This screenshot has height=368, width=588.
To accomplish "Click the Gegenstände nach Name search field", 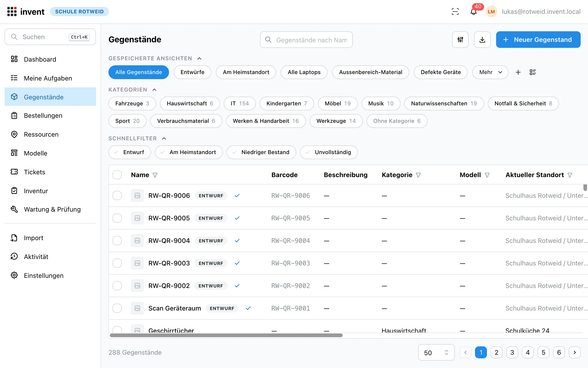I will point(306,40).
